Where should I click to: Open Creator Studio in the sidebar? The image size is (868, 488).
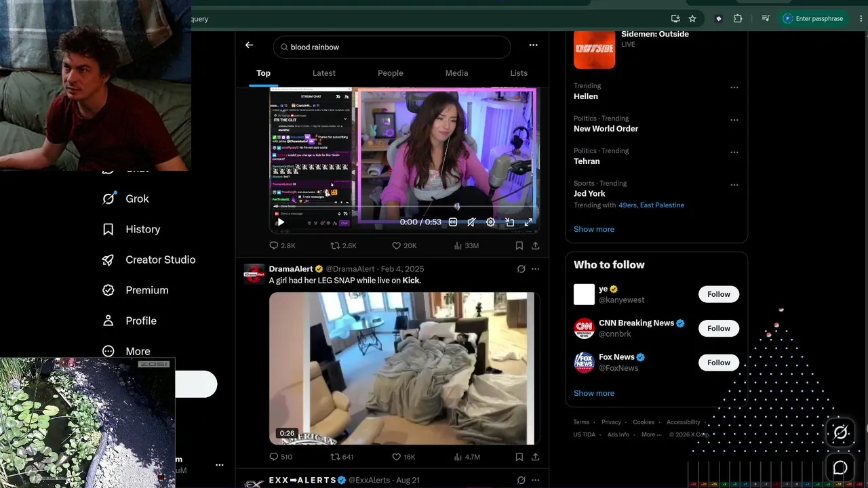[149, 260]
